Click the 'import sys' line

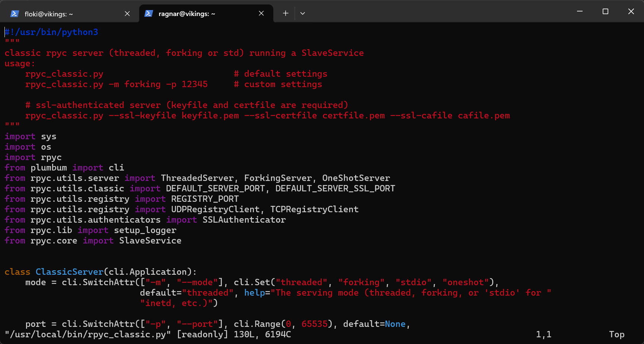31,136
